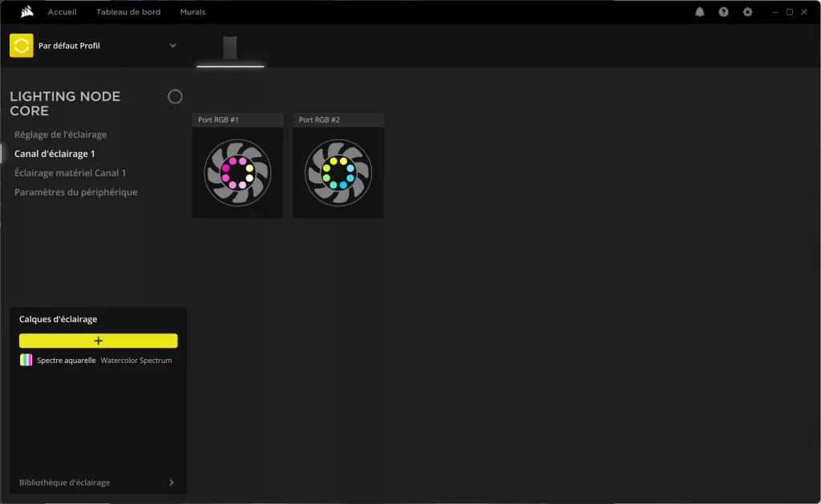Select the fan on Port RGB #2
Viewport: 821px width, 504px height.
(x=338, y=173)
